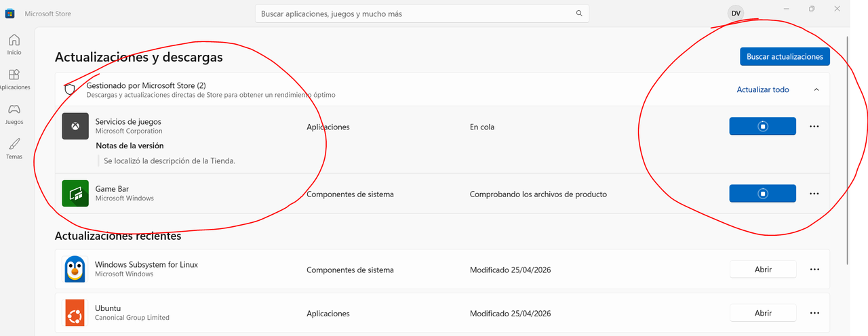Stop the Game Bar update
This screenshot has height=336, width=868.
point(762,194)
